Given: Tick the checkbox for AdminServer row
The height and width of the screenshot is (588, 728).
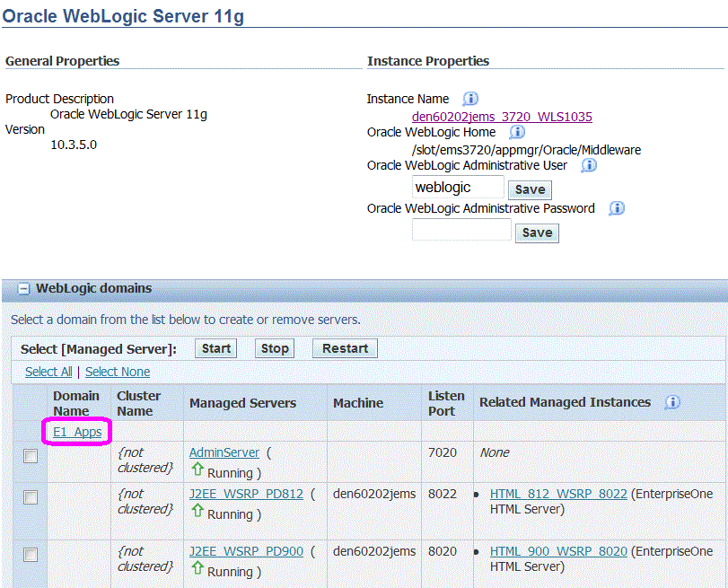Looking at the screenshot, I should 31,456.
